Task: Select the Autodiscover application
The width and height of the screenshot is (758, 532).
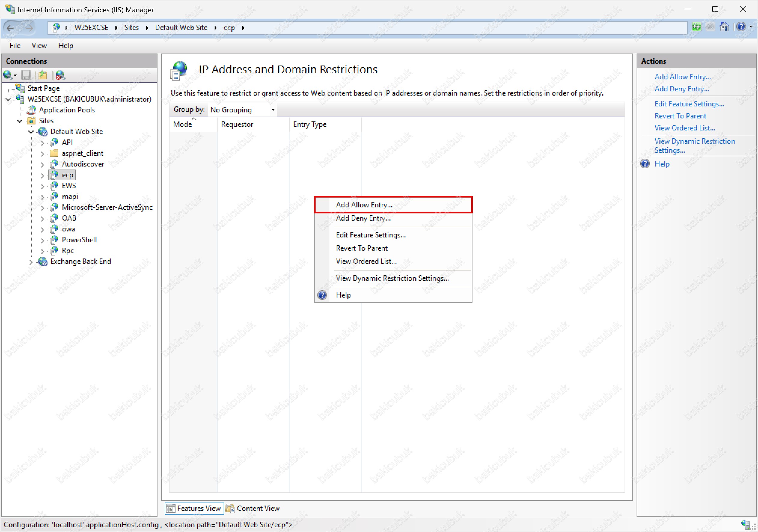Action: coord(83,164)
